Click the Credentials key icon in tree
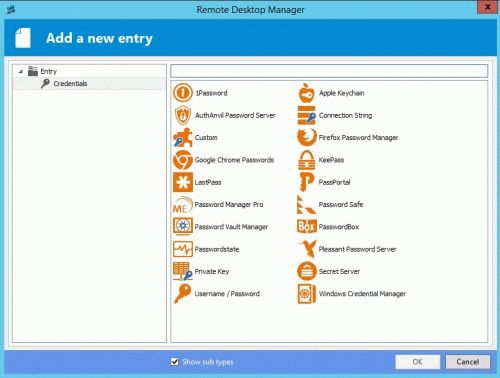 [45, 83]
